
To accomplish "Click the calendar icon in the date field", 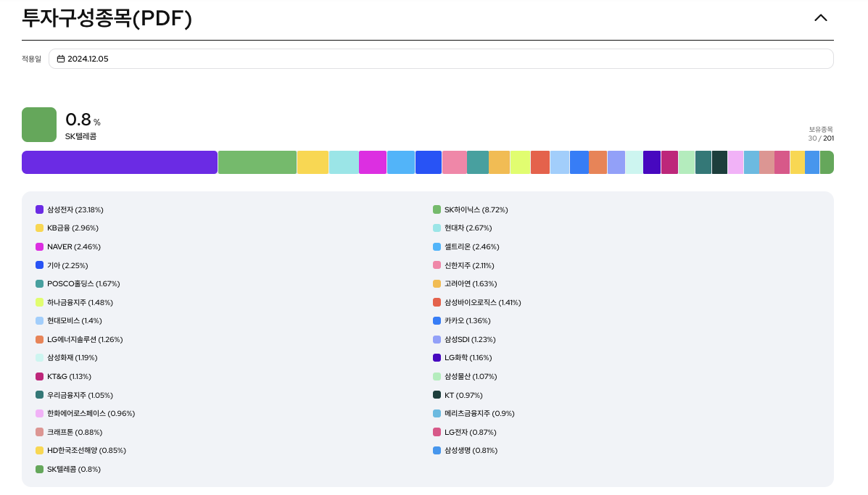I will click(x=61, y=59).
